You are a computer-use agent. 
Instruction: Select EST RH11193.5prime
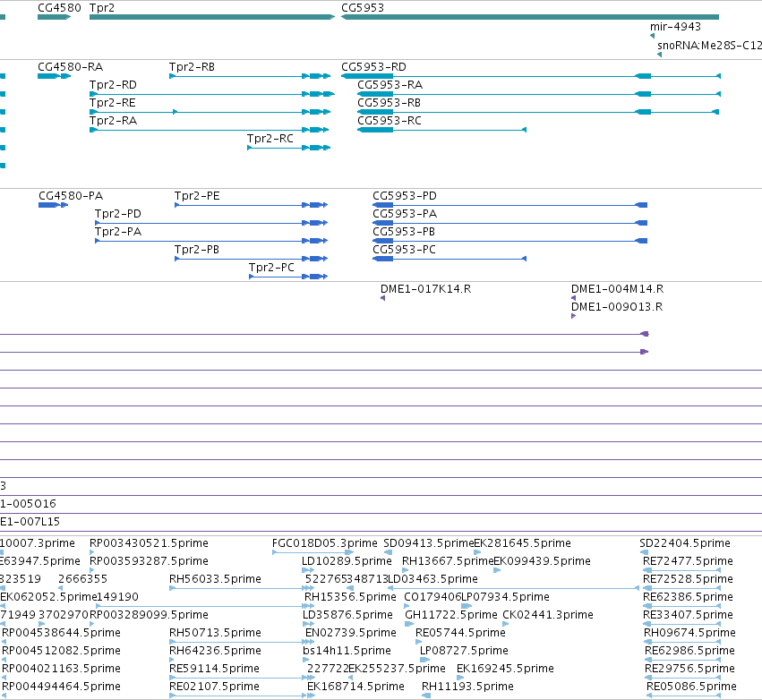(467, 687)
